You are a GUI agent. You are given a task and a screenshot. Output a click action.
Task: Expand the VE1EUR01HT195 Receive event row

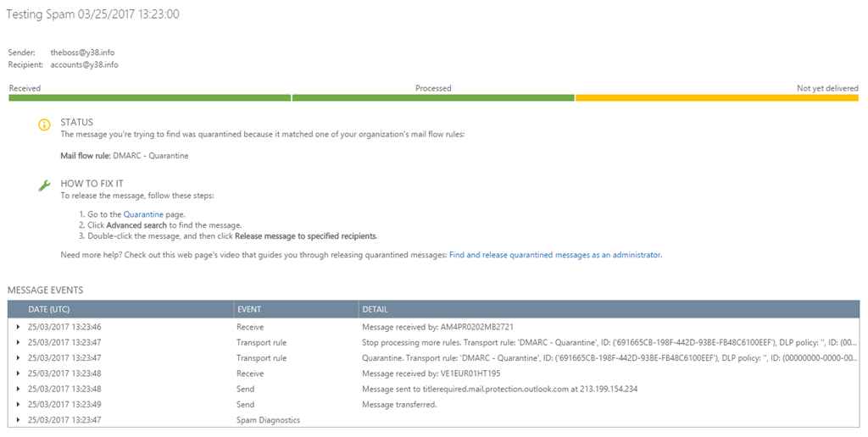click(18, 373)
